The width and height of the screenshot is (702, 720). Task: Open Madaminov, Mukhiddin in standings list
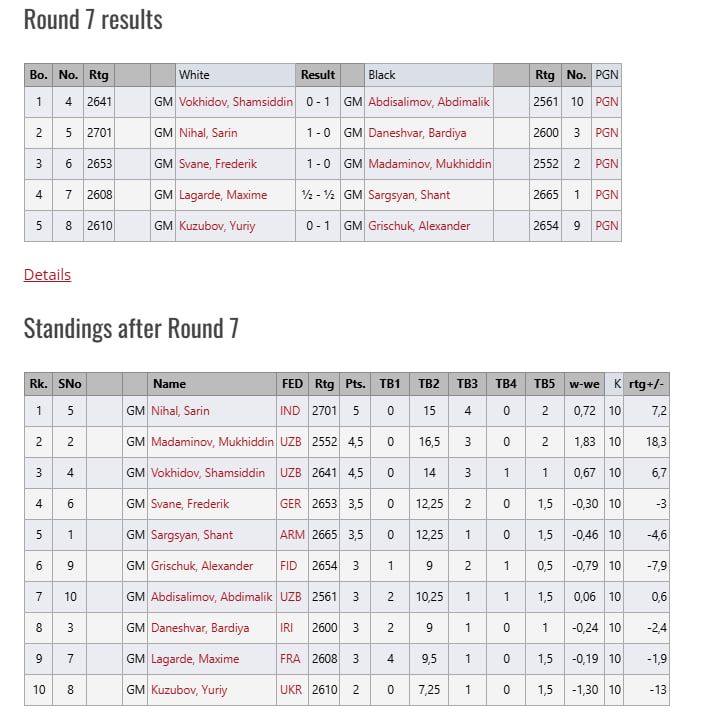point(212,442)
